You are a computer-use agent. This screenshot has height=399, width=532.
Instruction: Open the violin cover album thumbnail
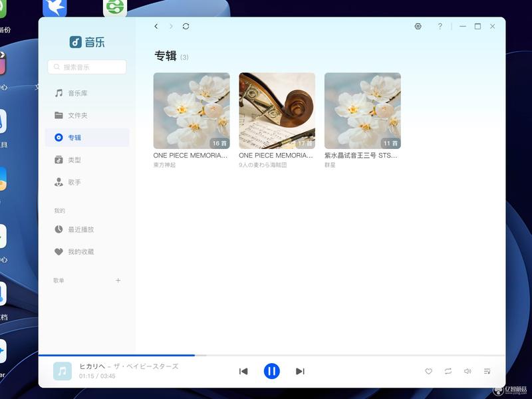pyautogui.click(x=277, y=110)
